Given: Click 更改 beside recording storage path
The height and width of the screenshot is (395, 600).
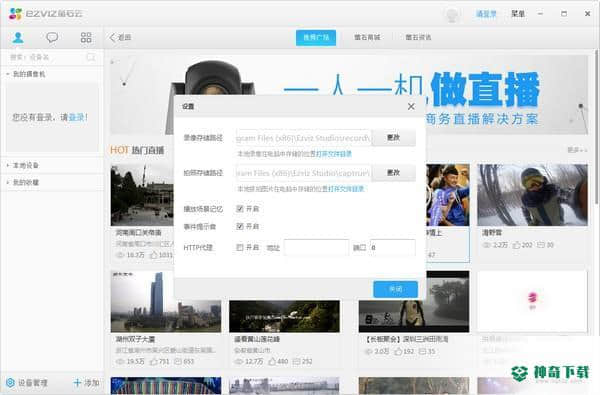Looking at the screenshot, I should [x=394, y=138].
